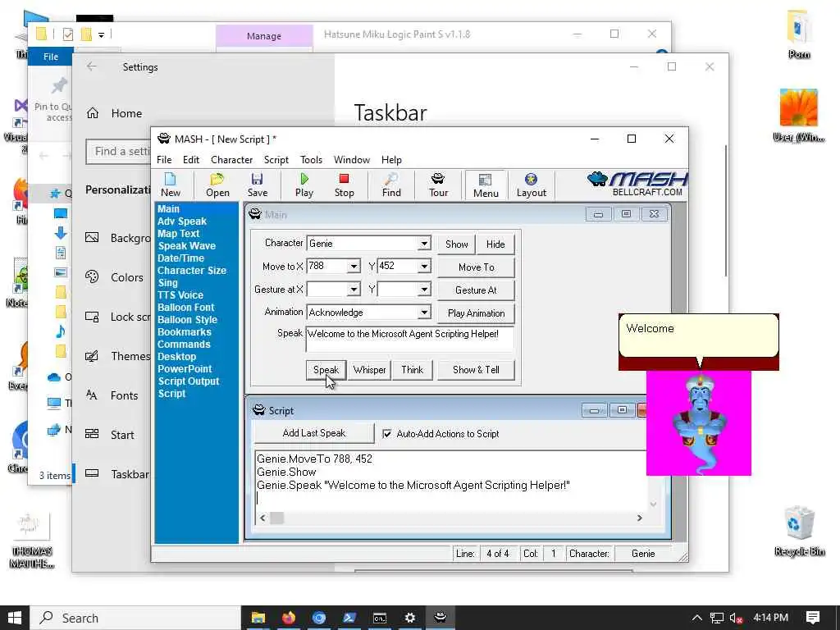The height and width of the screenshot is (630, 840).
Task: Click the Think button
Action: point(412,370)
